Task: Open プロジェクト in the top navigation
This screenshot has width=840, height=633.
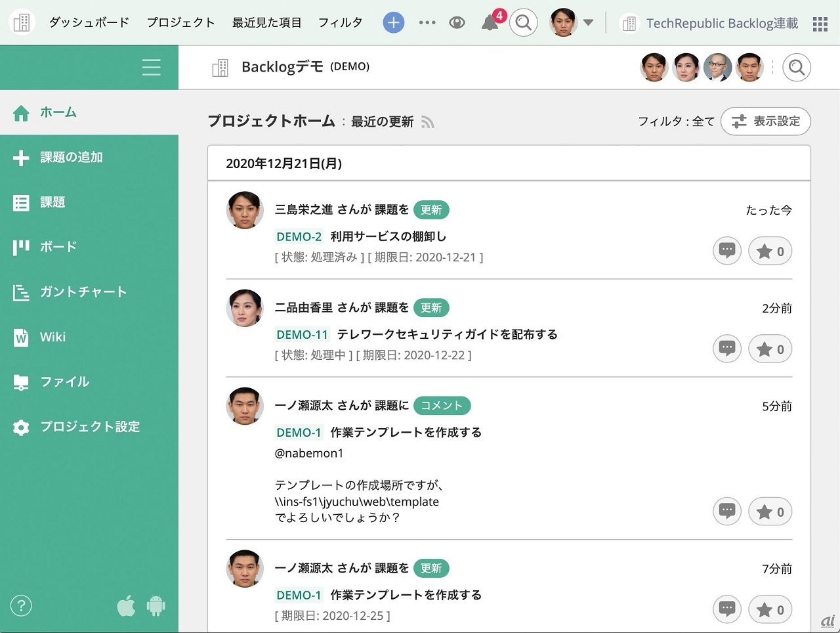Action: point(181,22)
